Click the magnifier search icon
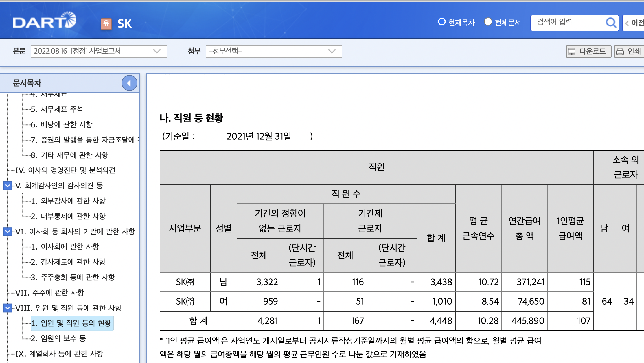 tap(611, 23)
